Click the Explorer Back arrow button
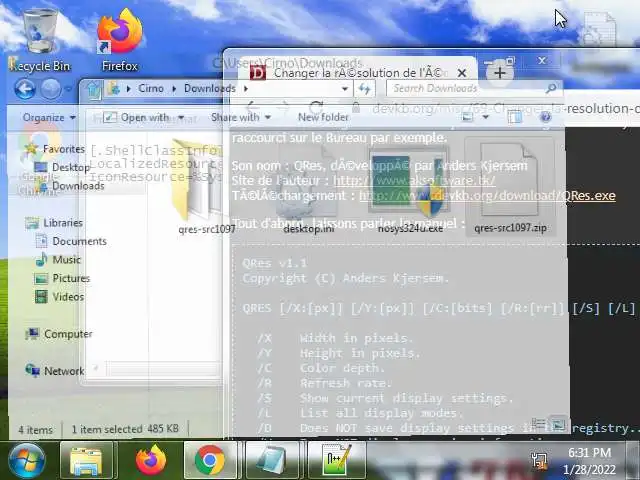Viewport: 640px width, 480px height. coord(25,89)
